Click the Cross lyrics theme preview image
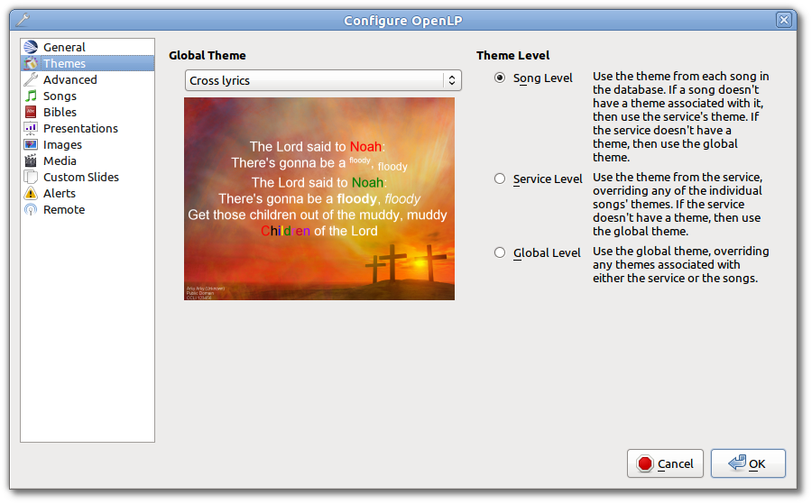 319,198
